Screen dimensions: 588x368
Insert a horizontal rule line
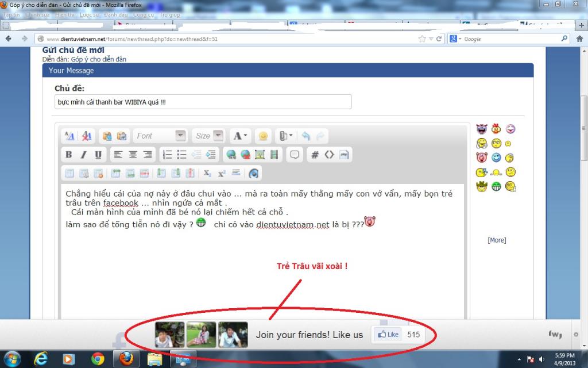[x=236, y=173]
